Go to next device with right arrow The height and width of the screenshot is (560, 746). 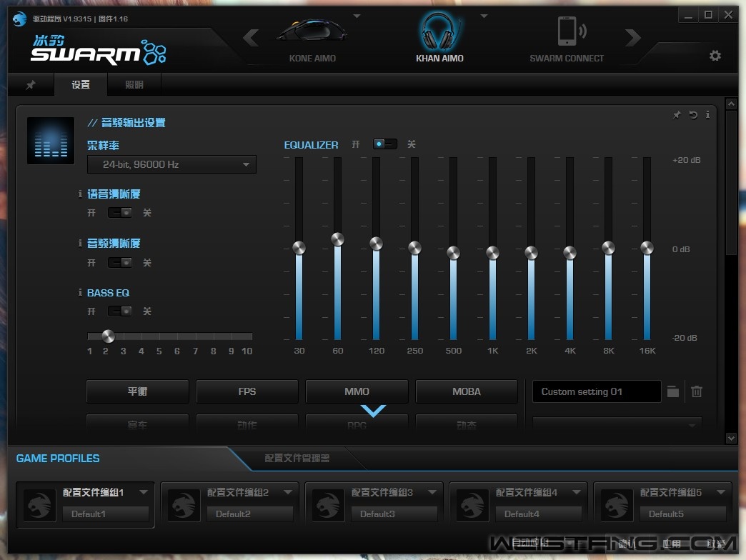point(633,38)
